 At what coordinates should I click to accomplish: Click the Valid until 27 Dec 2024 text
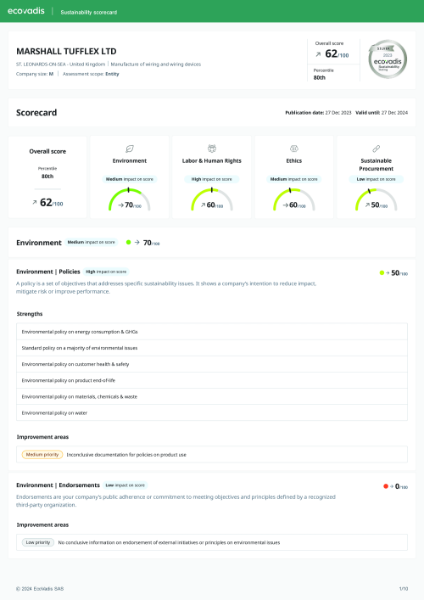coord(382,112)
